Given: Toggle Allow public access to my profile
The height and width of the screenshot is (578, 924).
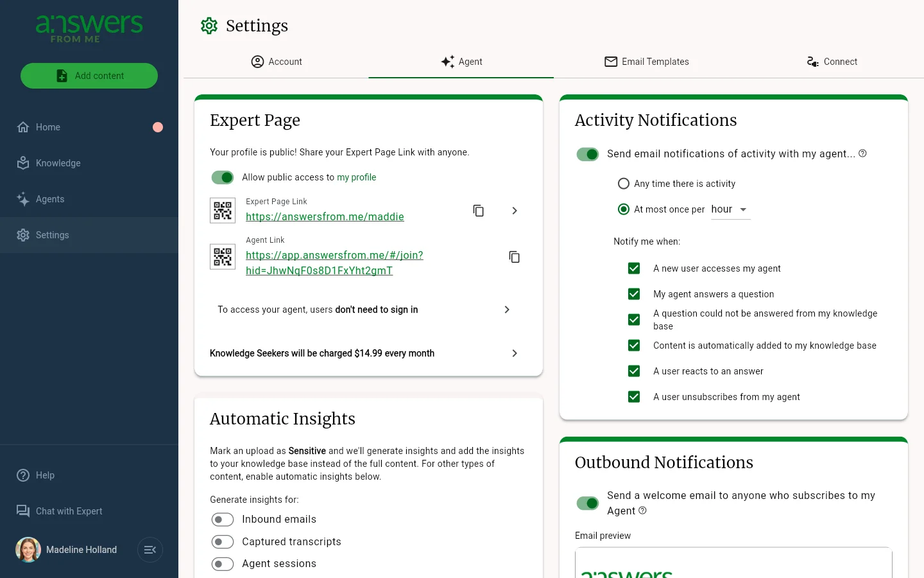Looking at the screenshot, I should (223, 177).
